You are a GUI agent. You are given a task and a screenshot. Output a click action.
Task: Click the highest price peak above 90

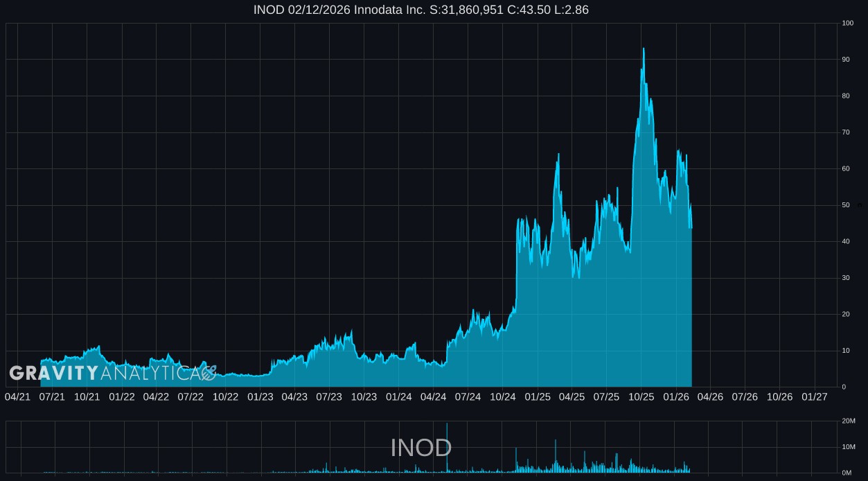tap(644, 49)
